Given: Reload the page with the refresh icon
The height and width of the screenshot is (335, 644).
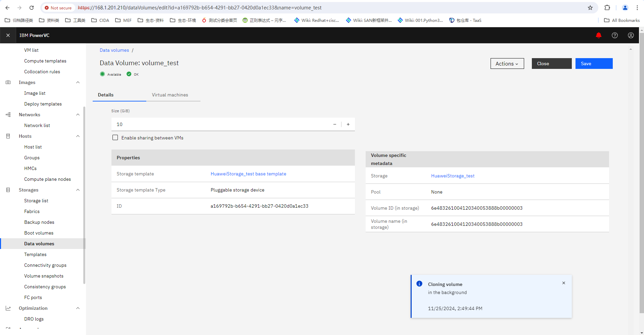Looking at the screenshot, I should [32, 8].
